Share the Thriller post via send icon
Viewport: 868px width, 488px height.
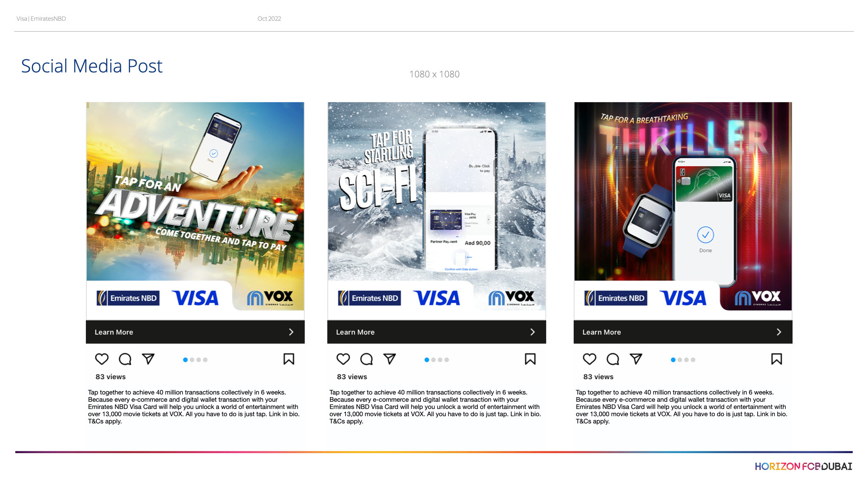[636, 359]
